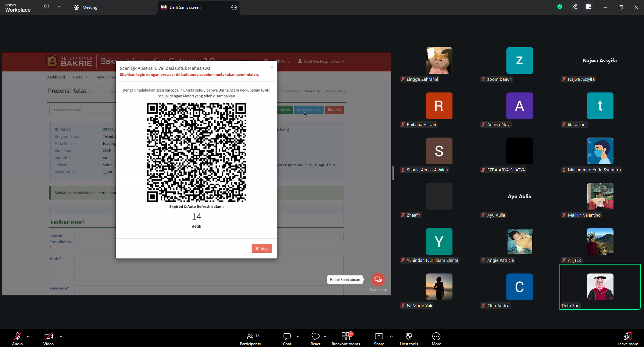644x347 pixels.
Task: Click the Universitas Bakrie logo
Action: pyautogui.click(x=69, y=61)
